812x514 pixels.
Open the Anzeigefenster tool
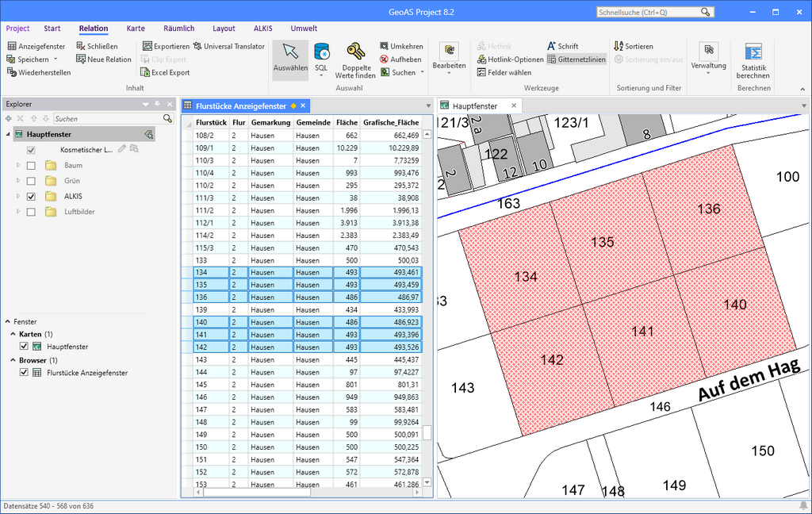point(36,46)
